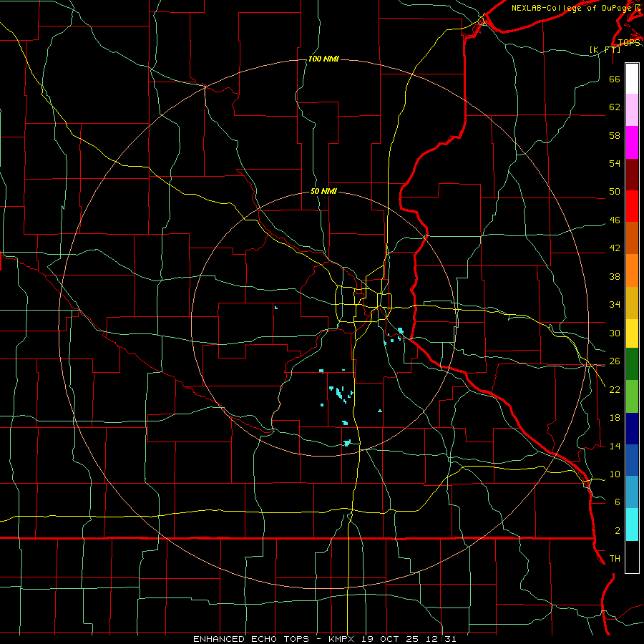Click the white 66 kft legend swatch

(x=632, y=79)
